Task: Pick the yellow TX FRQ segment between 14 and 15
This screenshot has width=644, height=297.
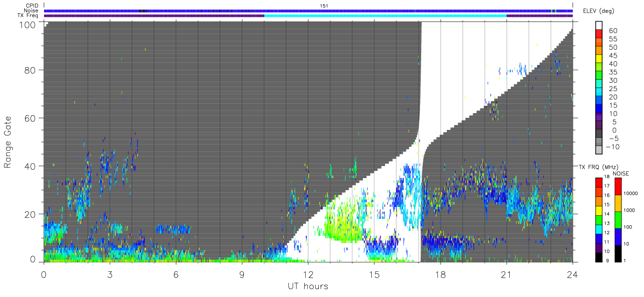Action: coord(599,210)
